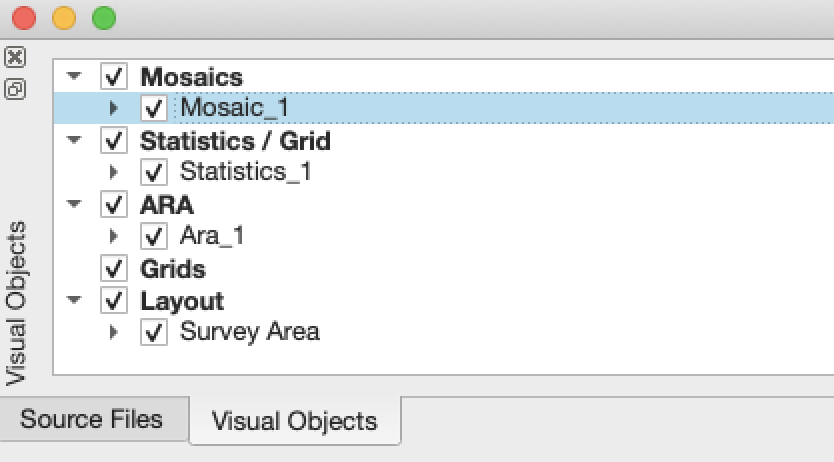Collapse the Statistics / Grid group

click(x=73, y=141)
